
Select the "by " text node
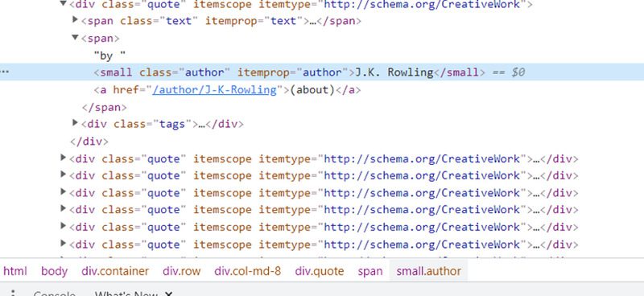(x=109, y=55)
